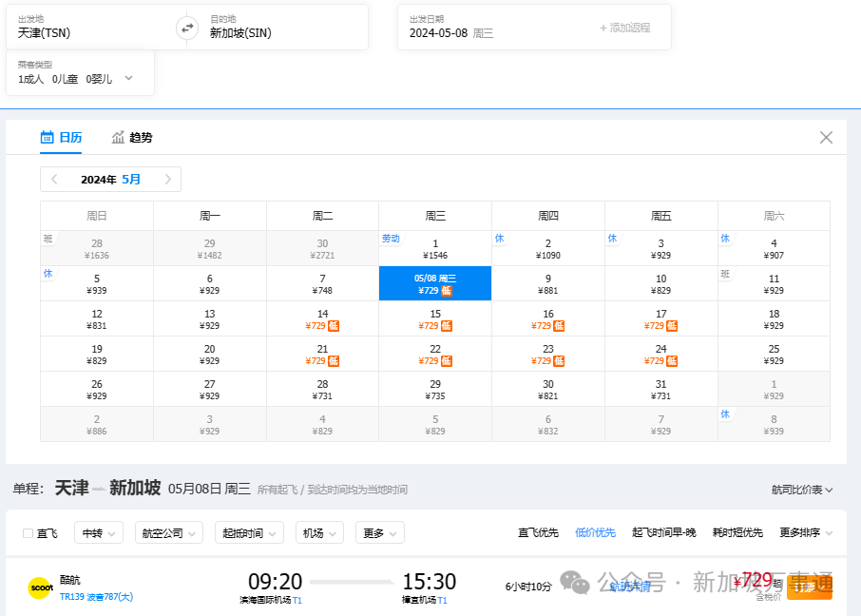The image size is (861, 616).
Task: Select May 2 priced ¥1090
Action: click(548, 248)
